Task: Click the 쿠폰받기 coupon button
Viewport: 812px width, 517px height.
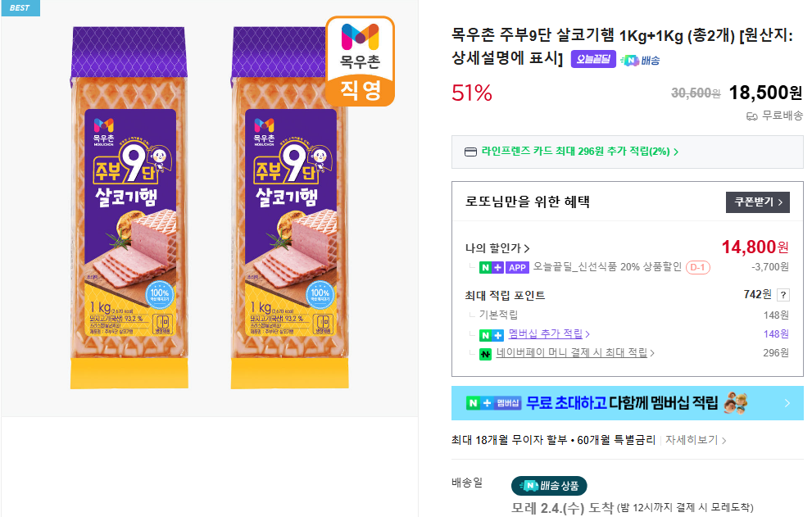Action: coord(757,202)
